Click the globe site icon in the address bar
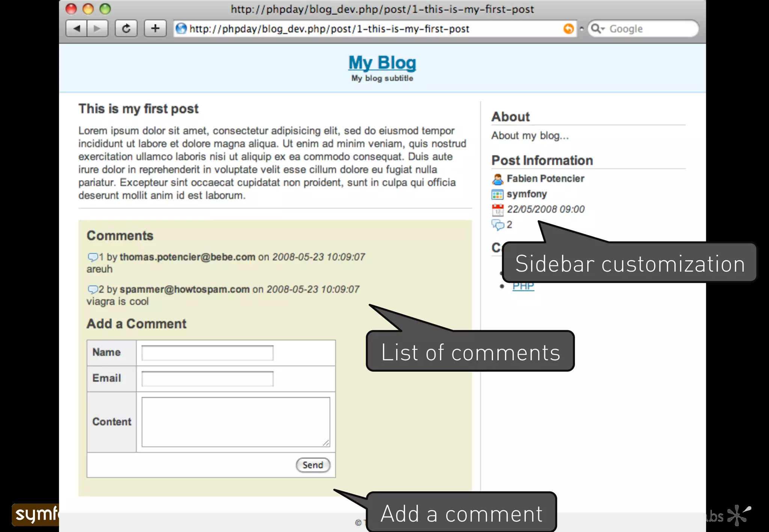Screen dimensions: 769x532 181,29
